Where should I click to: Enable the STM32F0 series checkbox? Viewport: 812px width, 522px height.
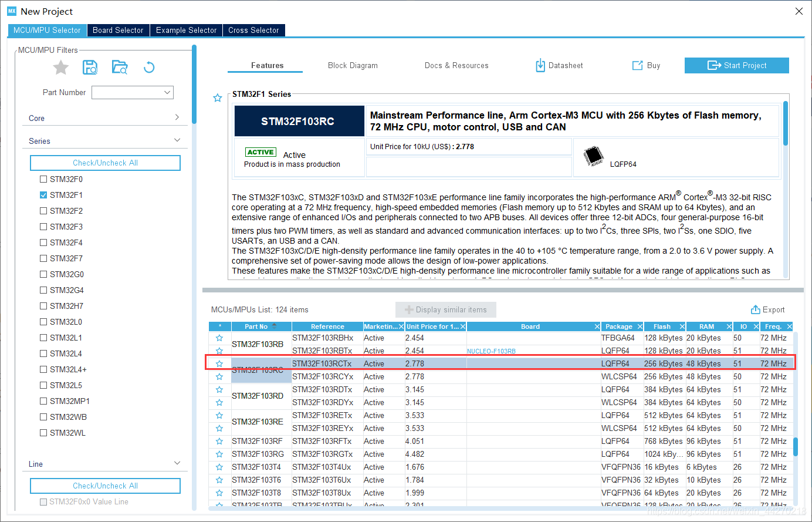(x=43, y=179)
